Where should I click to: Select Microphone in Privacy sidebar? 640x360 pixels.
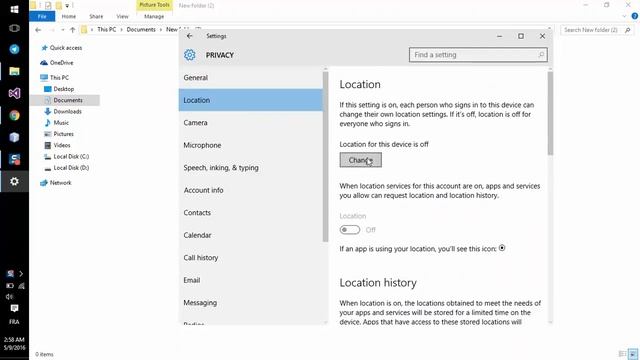(x=251, y=145)
